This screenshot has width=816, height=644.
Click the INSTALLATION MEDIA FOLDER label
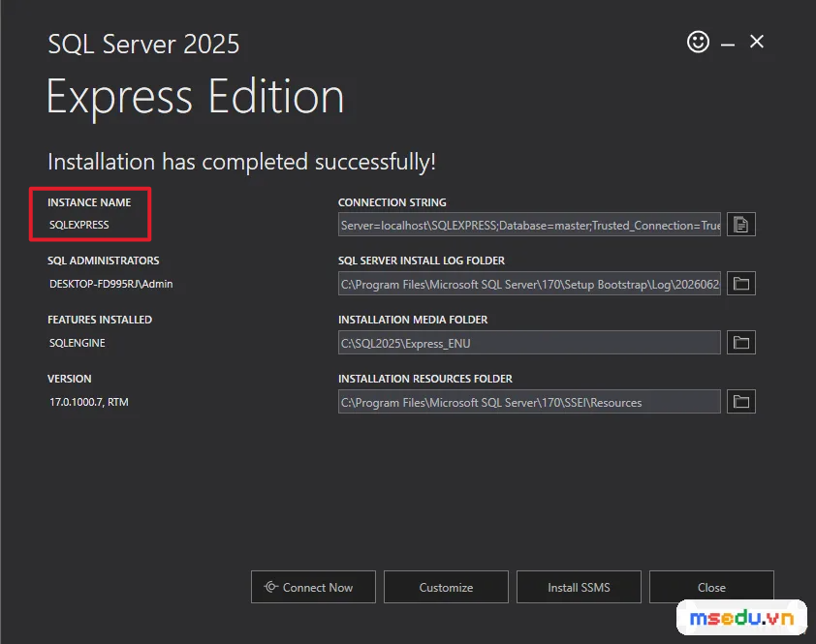tap(413, 320)
